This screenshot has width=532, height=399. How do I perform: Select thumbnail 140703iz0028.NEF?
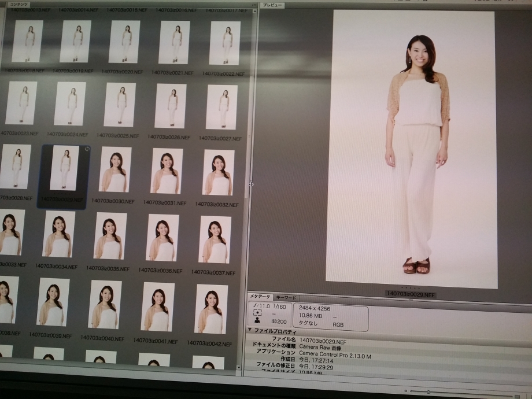point(15,167)
